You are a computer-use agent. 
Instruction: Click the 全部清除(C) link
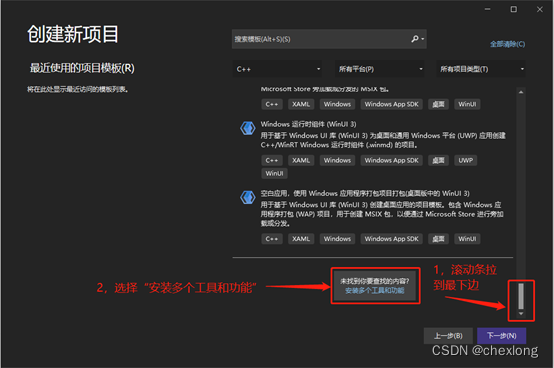pos(507,44)
